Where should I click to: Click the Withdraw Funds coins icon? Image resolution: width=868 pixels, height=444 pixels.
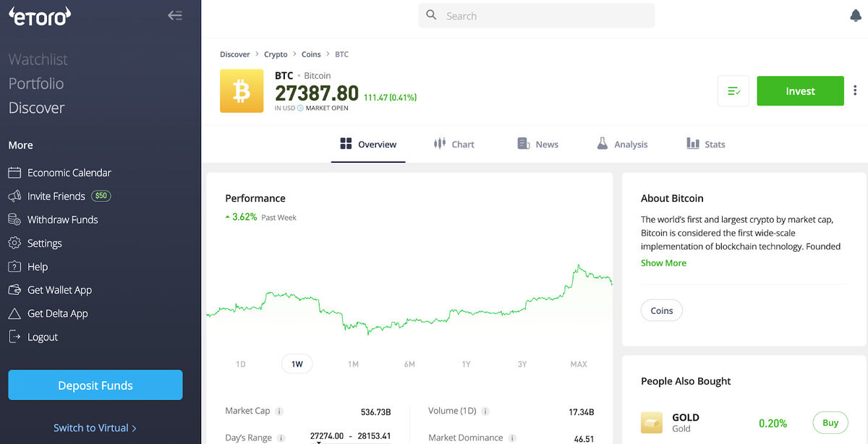click(14, 220)
